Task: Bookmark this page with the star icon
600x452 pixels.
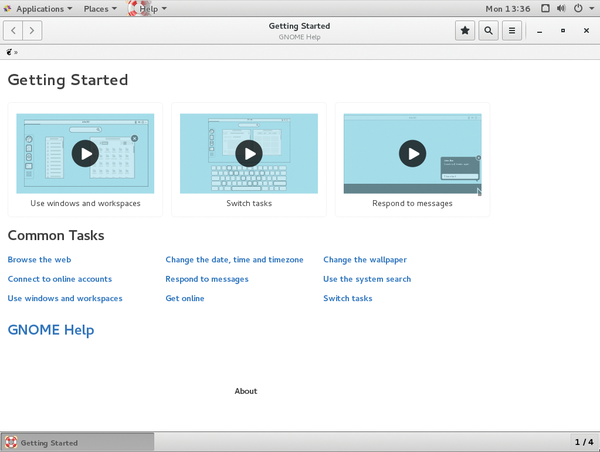Action: 465,30
